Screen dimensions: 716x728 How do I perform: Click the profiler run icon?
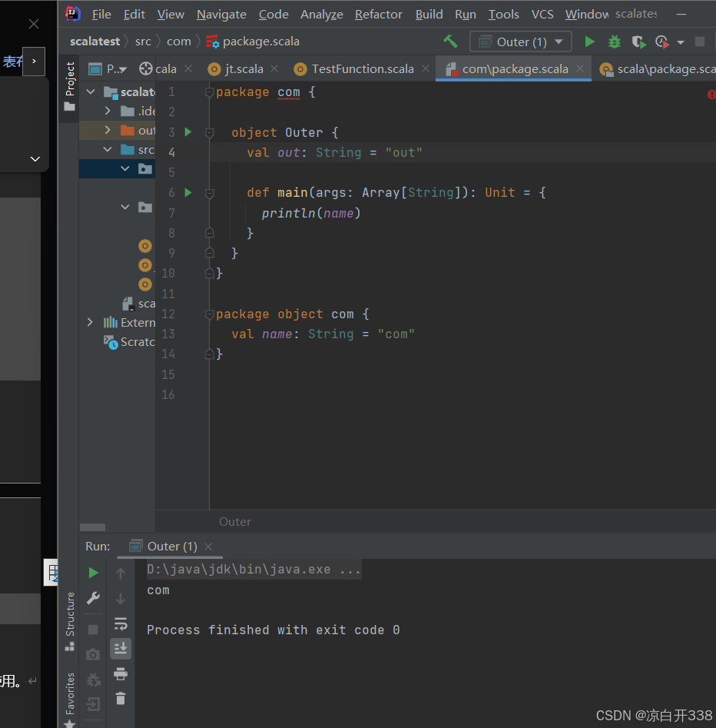pyautogui.click(x=662, y=42)
